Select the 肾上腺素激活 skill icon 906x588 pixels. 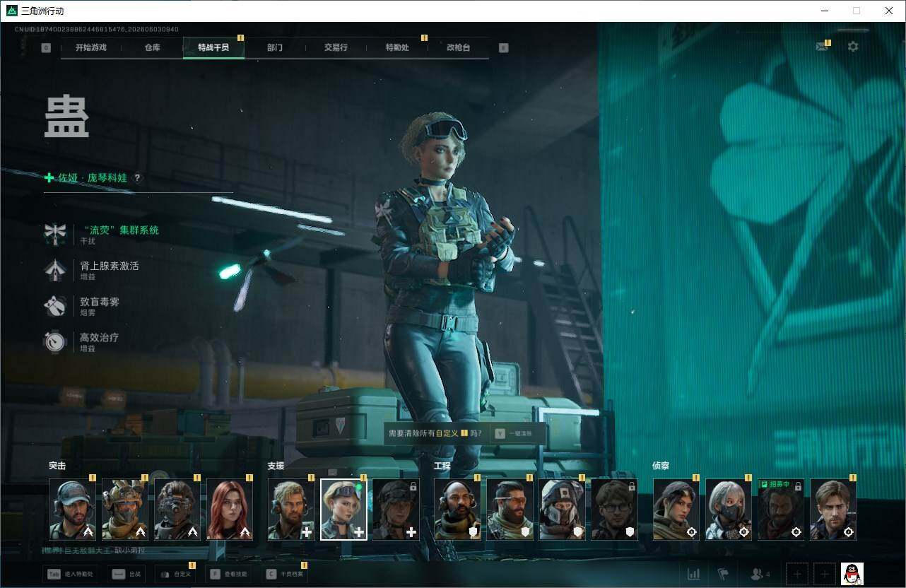click(x=55, y=269)
